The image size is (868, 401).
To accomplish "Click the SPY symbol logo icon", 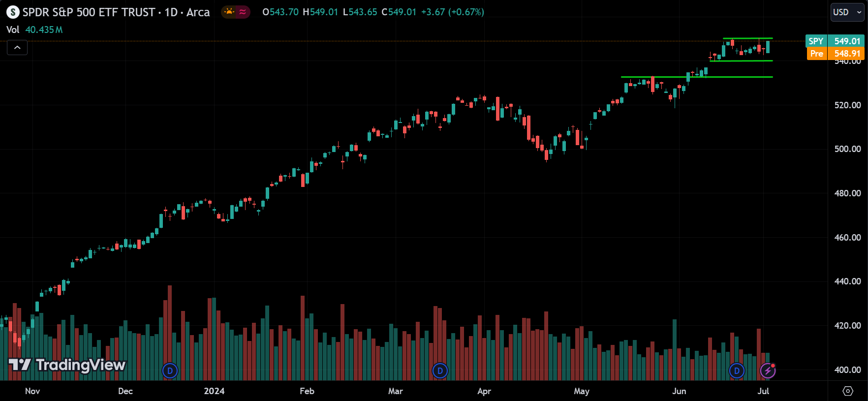I will tap(13, 12).
